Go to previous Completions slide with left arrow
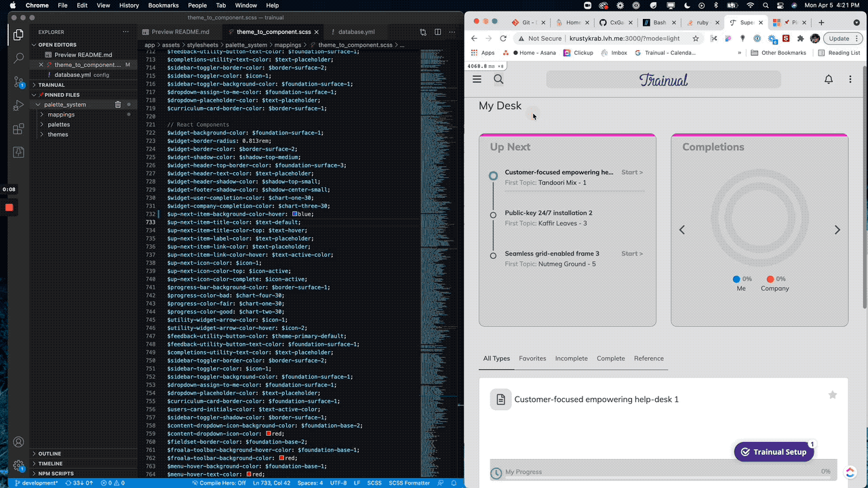This screenshot has width=868, height=488. pos(682,230)
